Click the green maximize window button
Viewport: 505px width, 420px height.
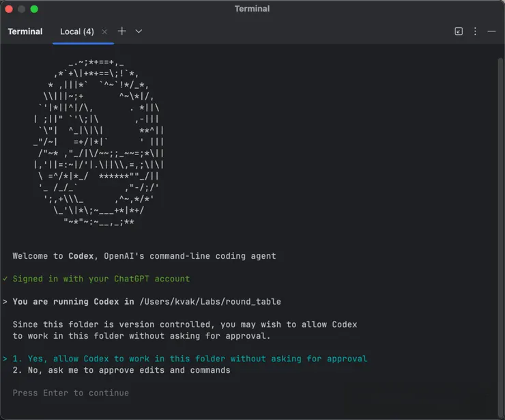pos(34,9)
